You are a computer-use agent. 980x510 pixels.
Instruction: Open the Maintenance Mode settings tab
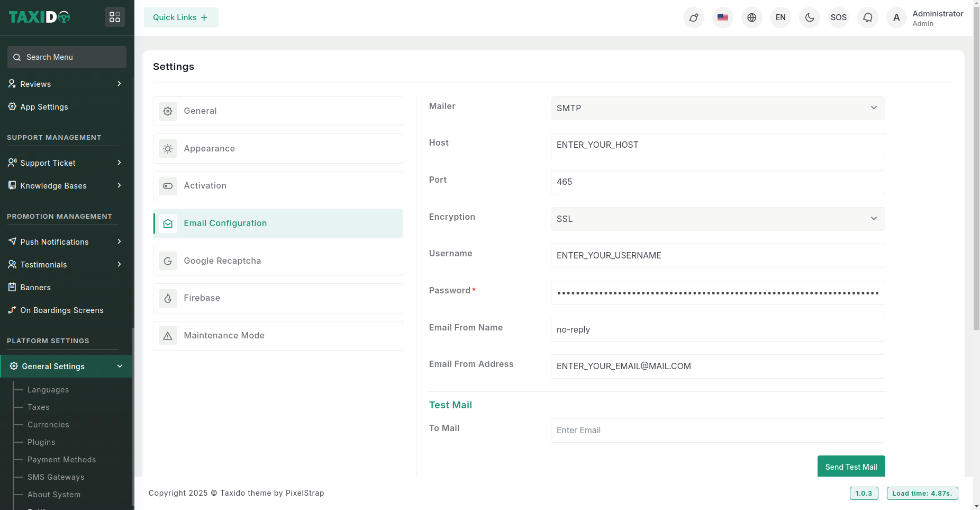[x=278, y=336]
